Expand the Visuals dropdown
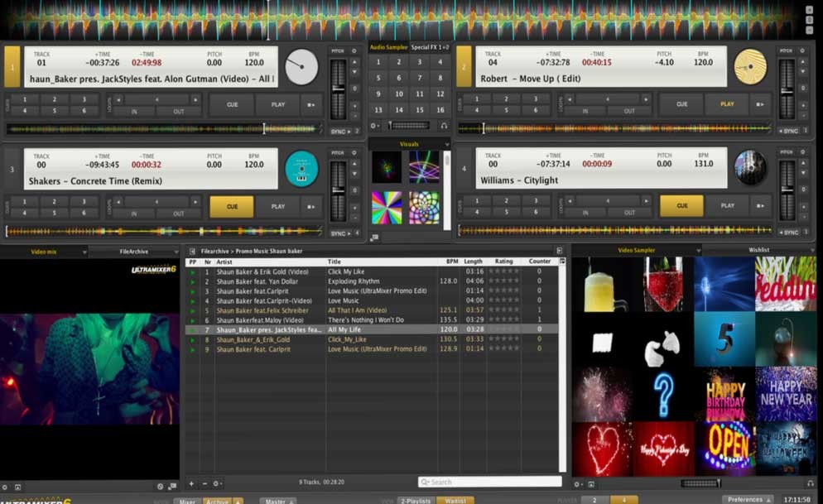 446,144
